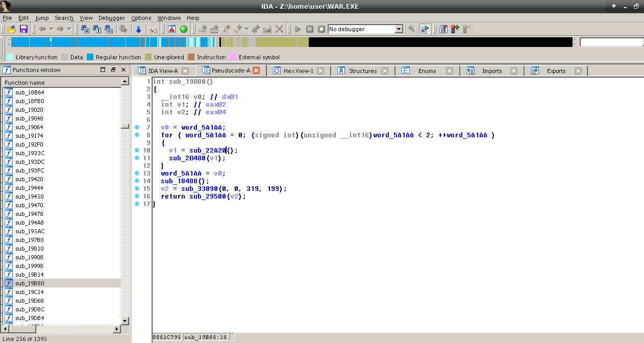
Task: Click the Save database floppy icon
Action: coord(23,29)
